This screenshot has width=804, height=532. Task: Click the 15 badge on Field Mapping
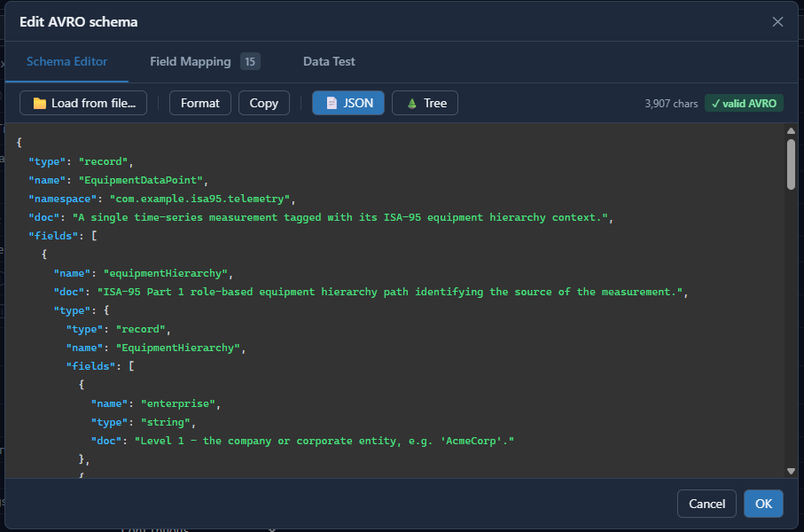(x=250, y=61)
